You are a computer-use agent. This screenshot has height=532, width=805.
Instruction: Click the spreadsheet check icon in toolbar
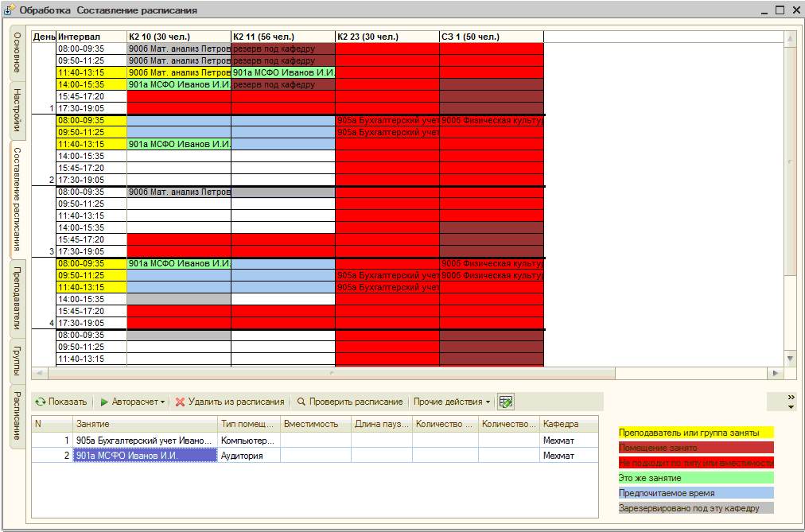(506, 402)
